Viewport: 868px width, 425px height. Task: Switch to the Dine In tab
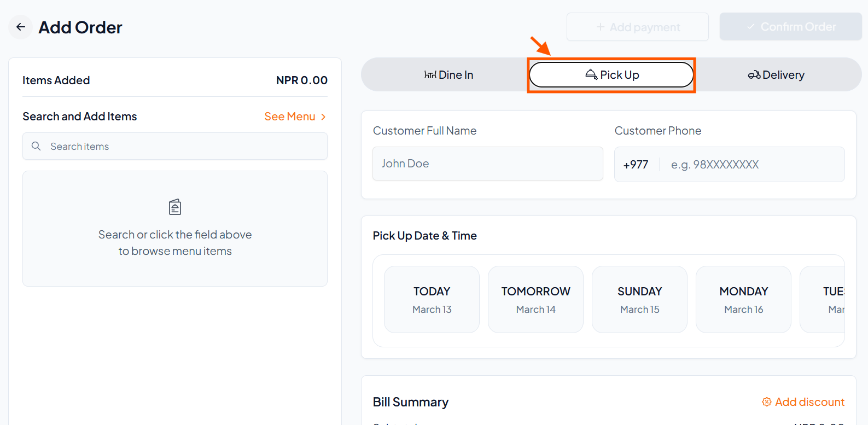click(448, 75)
